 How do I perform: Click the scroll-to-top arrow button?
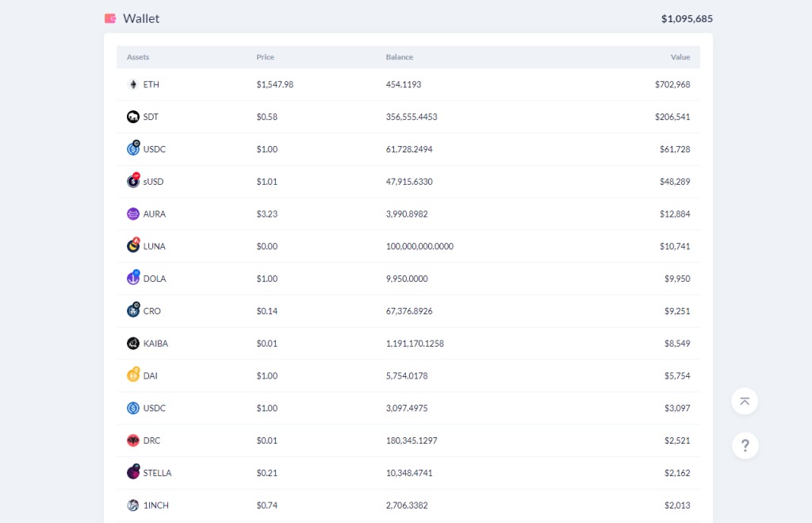click(745, 402)
